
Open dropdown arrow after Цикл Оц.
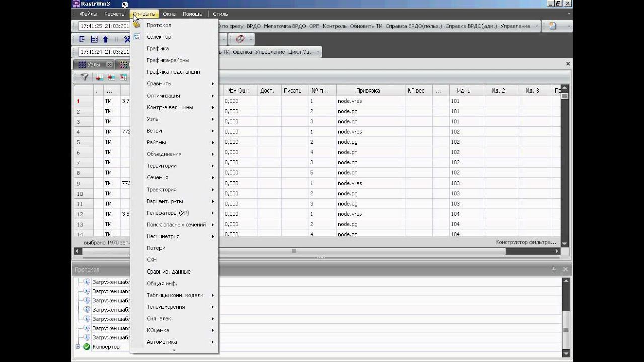318,52
